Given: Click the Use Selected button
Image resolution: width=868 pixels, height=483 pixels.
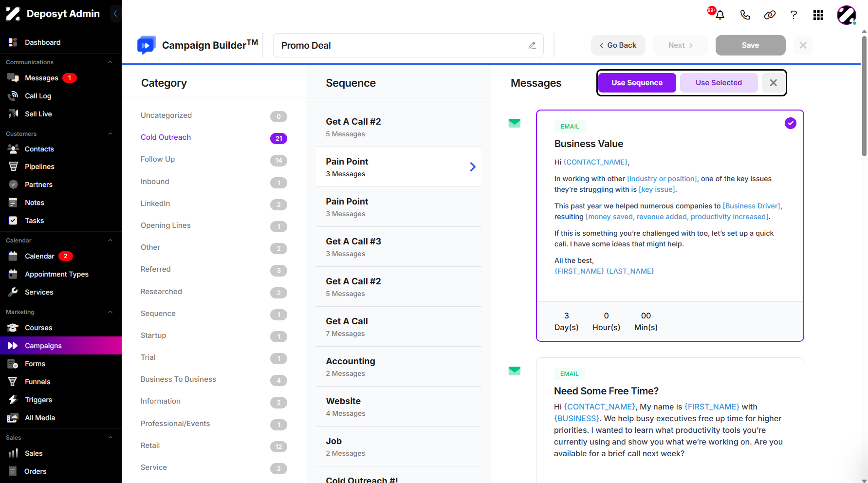Looking at the screenshot, I should pyautogui.click(x=719, y=83).
